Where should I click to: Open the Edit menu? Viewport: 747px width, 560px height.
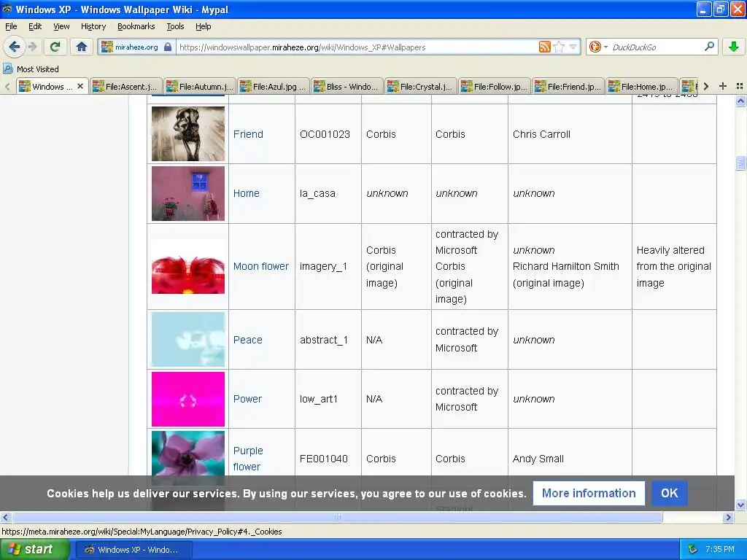click(35, 26)
